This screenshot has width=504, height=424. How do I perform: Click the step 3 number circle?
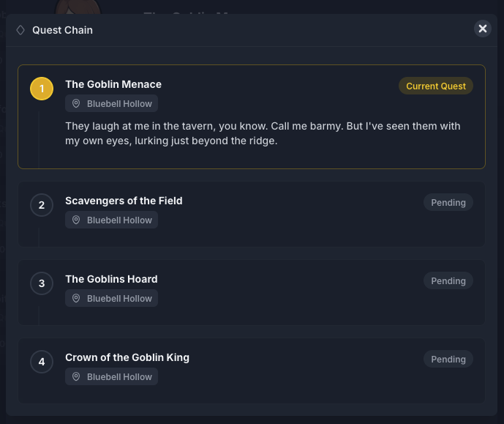[42, 283]
